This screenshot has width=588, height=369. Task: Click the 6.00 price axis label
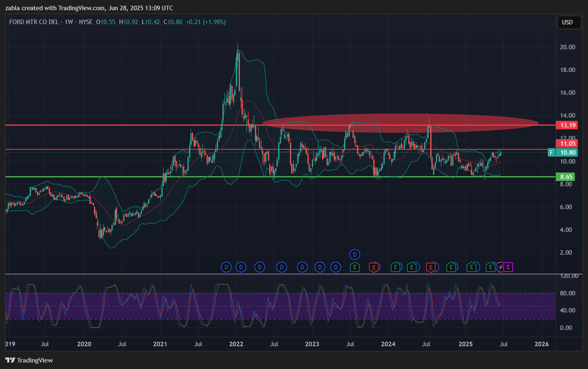566,207
